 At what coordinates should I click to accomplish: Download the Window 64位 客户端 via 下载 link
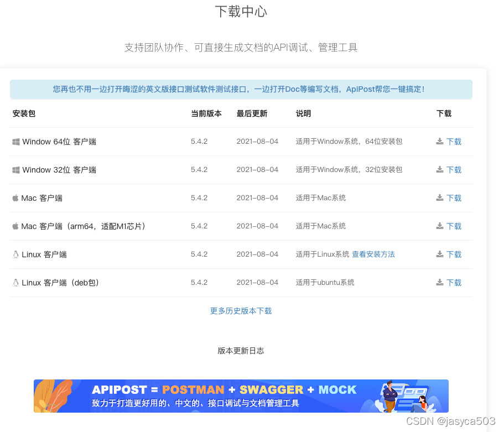coord(454,142)
